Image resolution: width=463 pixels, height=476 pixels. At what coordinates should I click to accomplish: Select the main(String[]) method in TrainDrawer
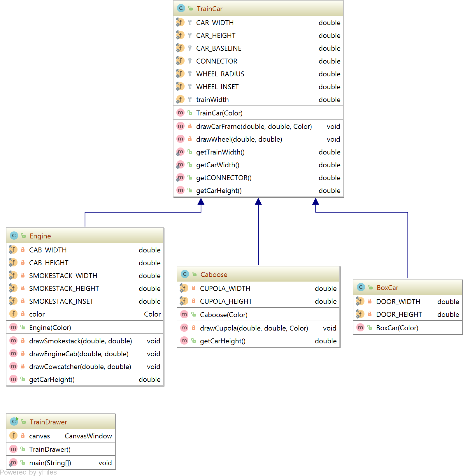pyautogui.click(x=50, y=463)
